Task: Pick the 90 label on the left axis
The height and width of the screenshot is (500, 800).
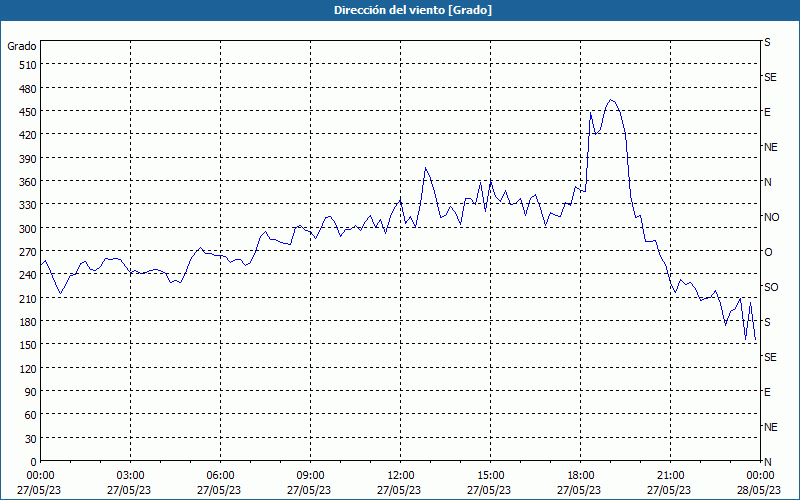Action: 31,392
